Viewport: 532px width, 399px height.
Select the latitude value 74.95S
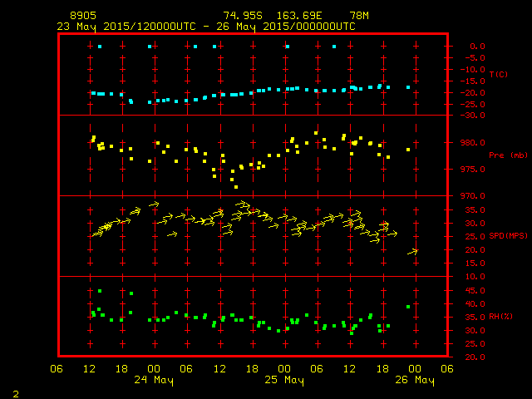[x=241, y=16]
